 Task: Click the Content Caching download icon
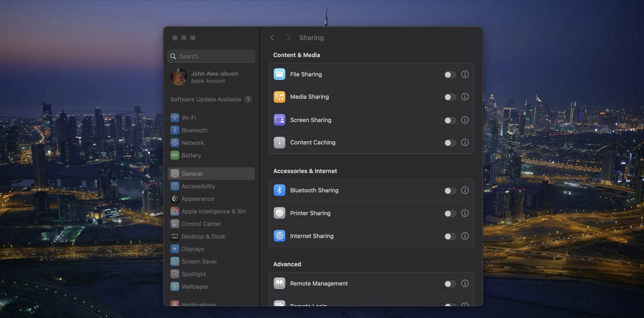(279, 142)
